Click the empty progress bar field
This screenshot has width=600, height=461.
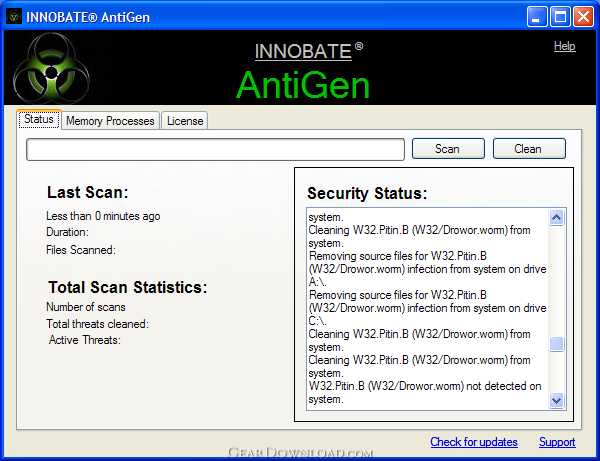click(x=215, y=149)
